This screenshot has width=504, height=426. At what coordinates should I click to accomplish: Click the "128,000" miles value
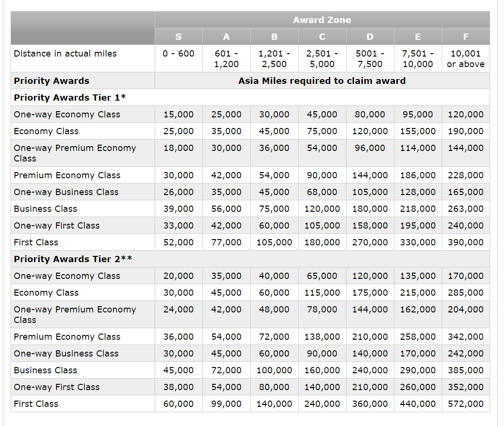pos(418,192)
